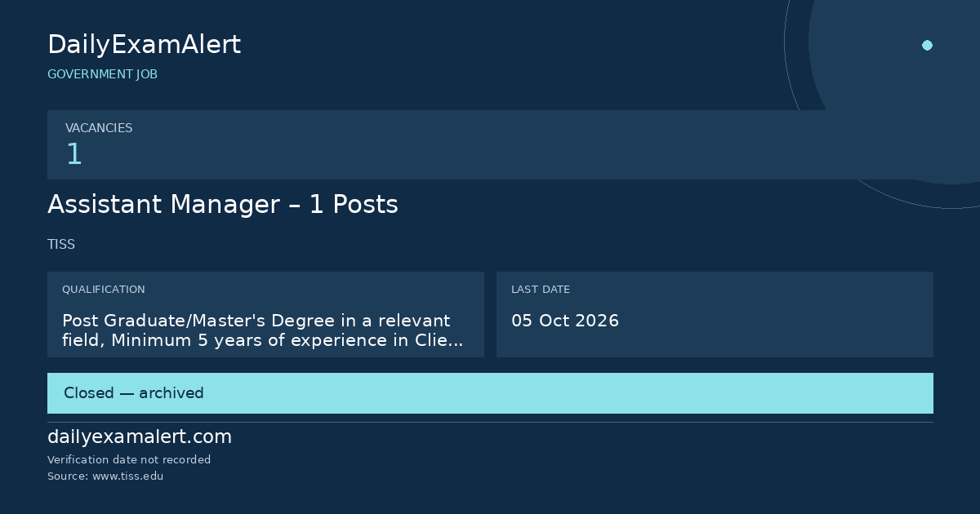The image size is (980, 514).
Task: Click the vacancies count 1
Action: pyautogui.click(x=74, y=154)
